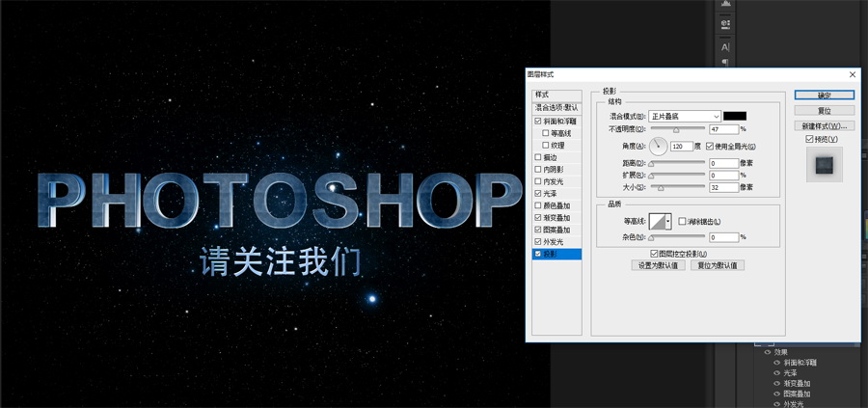Toggle 图层挖空投影 checkbox
868x408 pixels.
point(654,254)
